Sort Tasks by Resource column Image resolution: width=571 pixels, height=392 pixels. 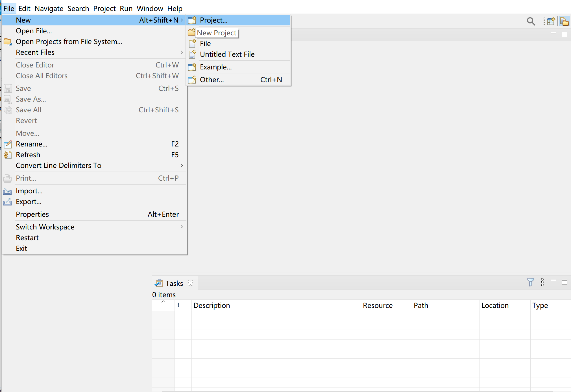point(386,305)
